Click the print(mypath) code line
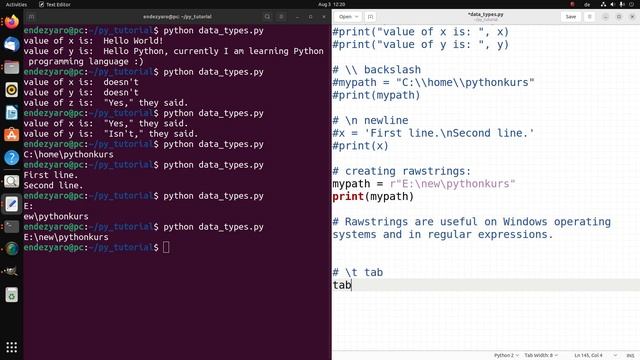 373,197
